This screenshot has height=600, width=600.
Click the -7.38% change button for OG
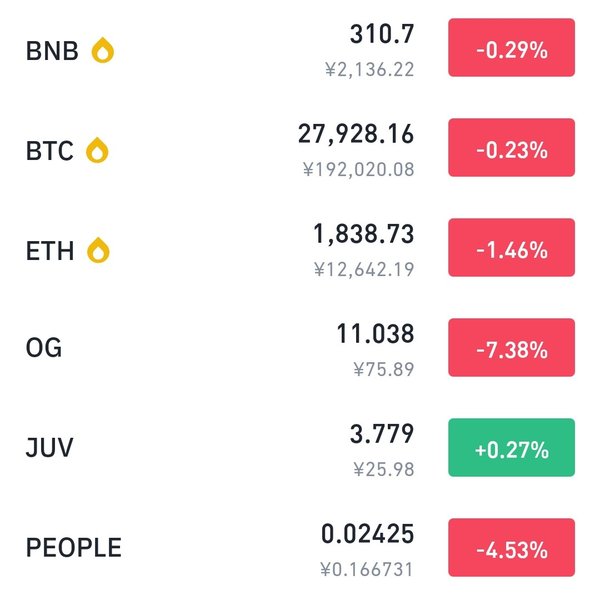[512, 347]
